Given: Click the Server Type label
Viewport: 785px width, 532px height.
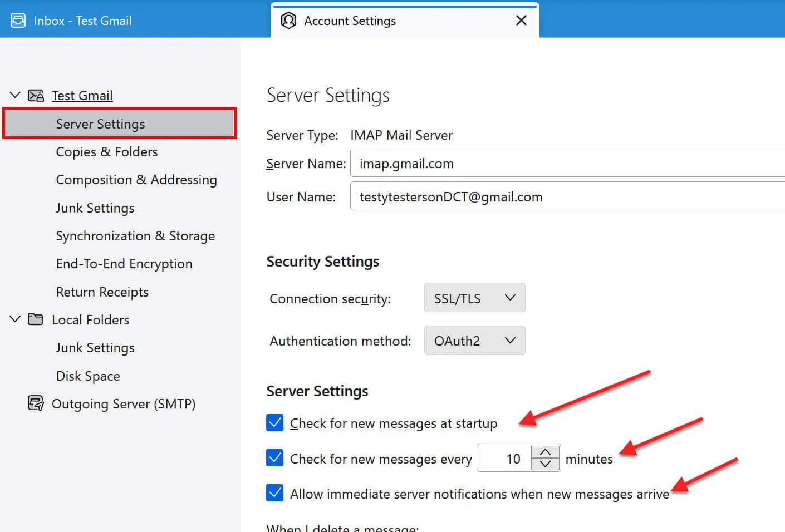Looking at the screenshot, I should 302,135.
